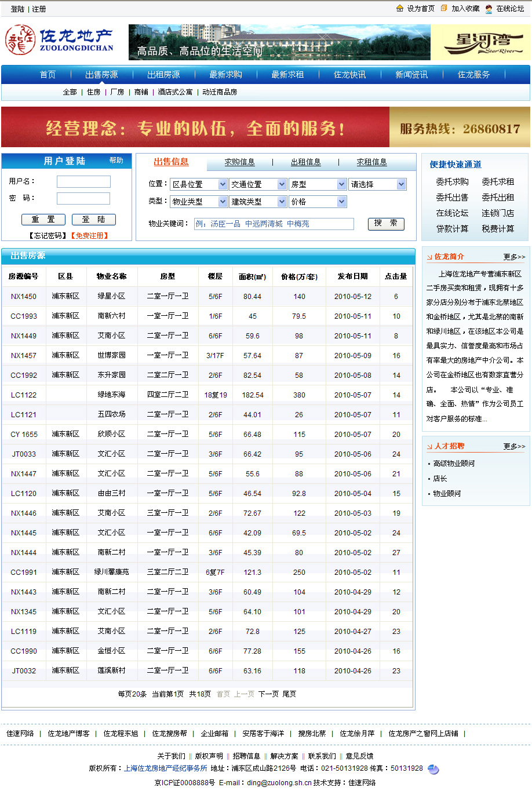Click the 注册 link at page top
This screenshot has width=532, height=791.
(39, 9)
